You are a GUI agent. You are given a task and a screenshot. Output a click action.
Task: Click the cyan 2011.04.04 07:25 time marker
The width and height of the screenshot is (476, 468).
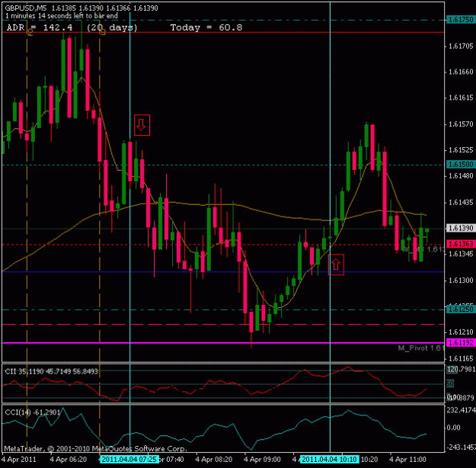coord(129,459)
